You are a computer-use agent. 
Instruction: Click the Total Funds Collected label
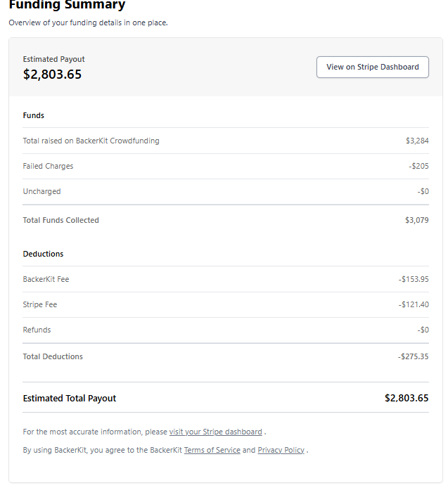pyautogui.click(x=60, y=220)
